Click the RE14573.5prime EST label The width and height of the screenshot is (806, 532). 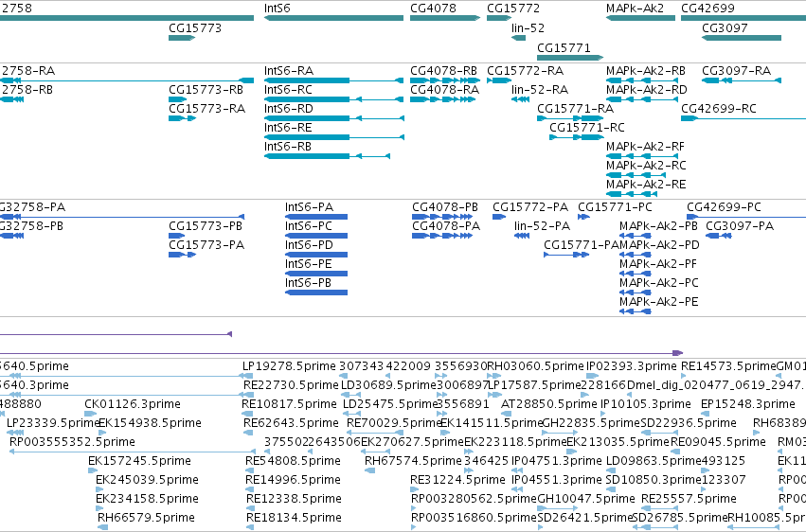(728, 366)
